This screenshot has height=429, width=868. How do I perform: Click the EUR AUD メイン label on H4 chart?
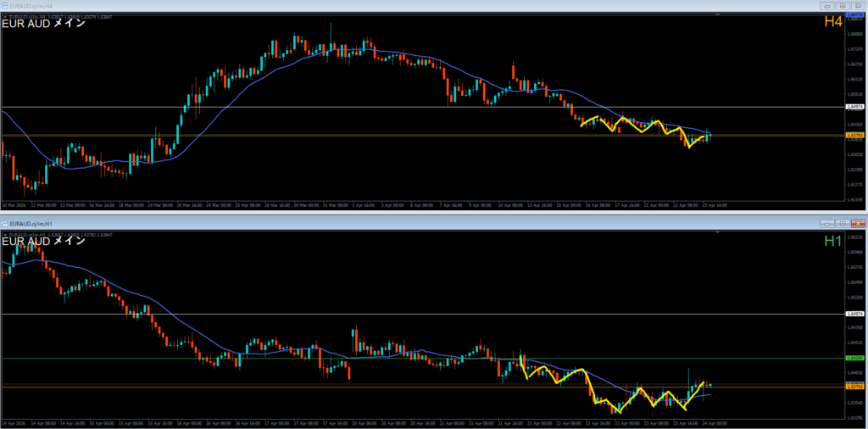(x=44, y=23)
